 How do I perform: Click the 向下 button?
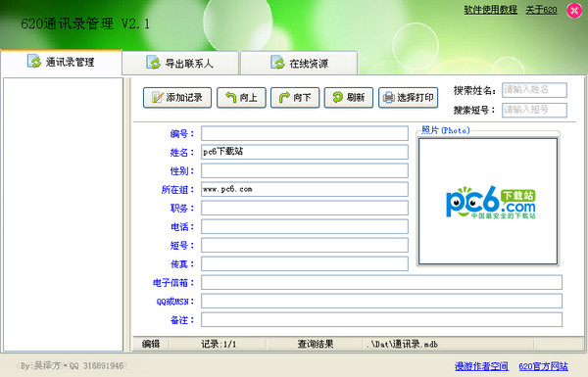coord(295,98)
